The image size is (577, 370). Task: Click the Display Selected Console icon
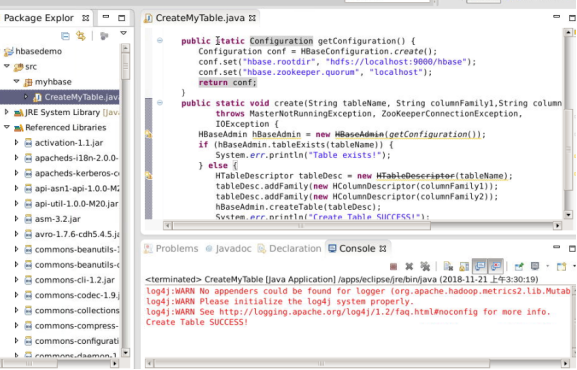[535, 266]
